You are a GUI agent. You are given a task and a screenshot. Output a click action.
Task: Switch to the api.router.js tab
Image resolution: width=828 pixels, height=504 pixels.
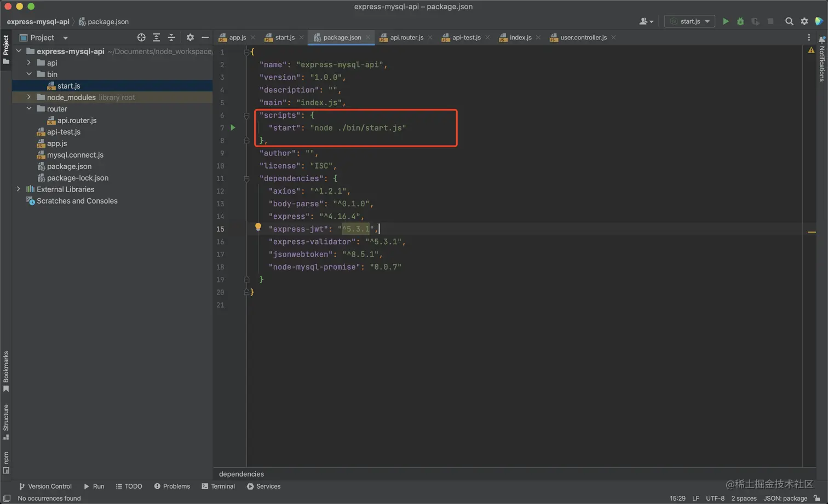pos(406,38)
